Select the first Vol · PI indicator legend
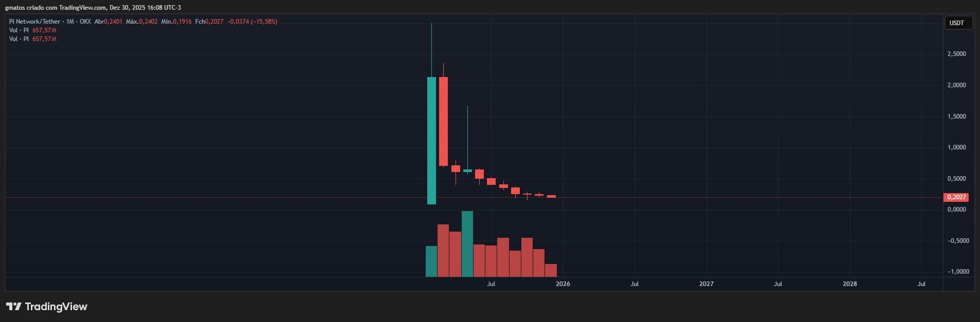The height and width of the screenshot is (322, 980). 19,30
